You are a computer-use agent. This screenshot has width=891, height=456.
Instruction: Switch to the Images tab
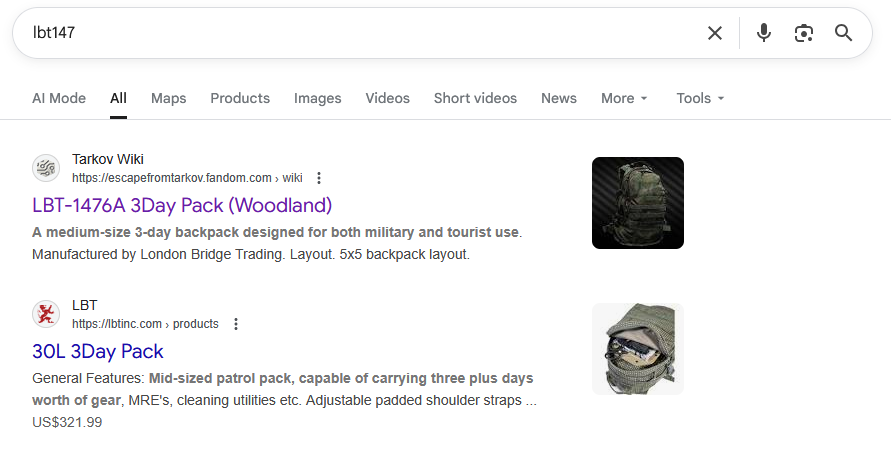click(x=318, y=98)
